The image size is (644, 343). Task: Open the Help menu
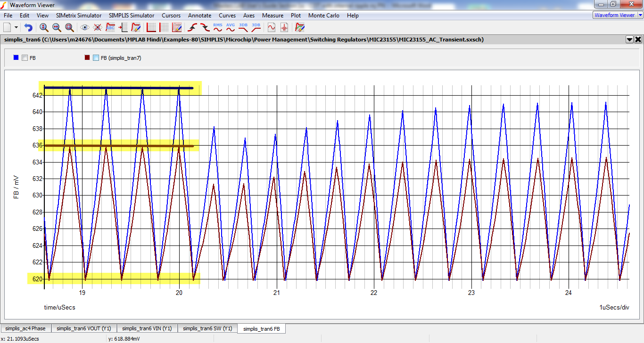click(353, 15)
